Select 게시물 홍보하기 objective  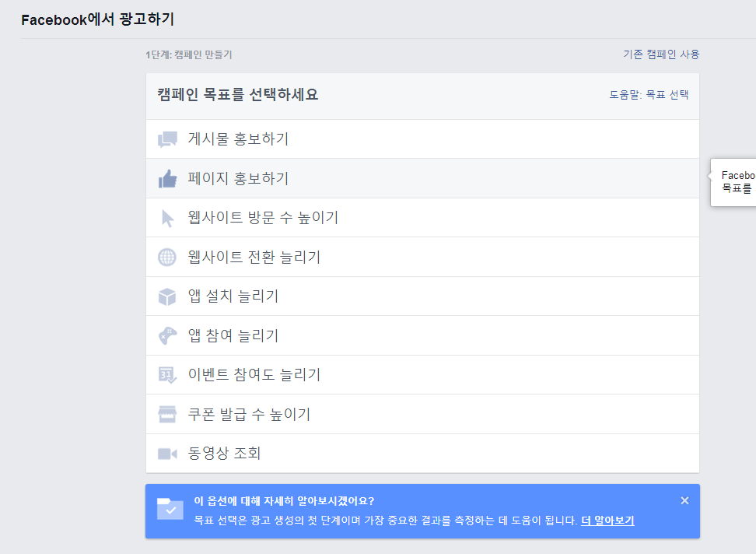click(422, 138)
